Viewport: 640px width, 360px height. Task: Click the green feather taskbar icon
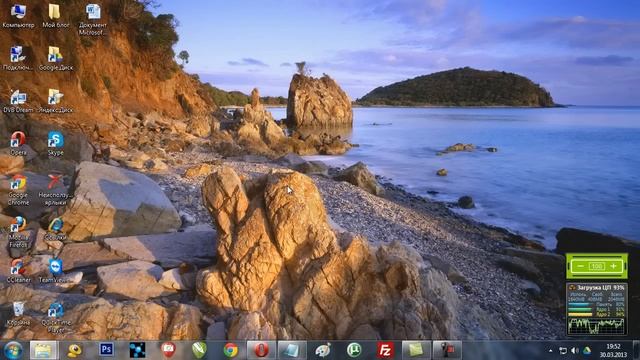pos(199,350)
